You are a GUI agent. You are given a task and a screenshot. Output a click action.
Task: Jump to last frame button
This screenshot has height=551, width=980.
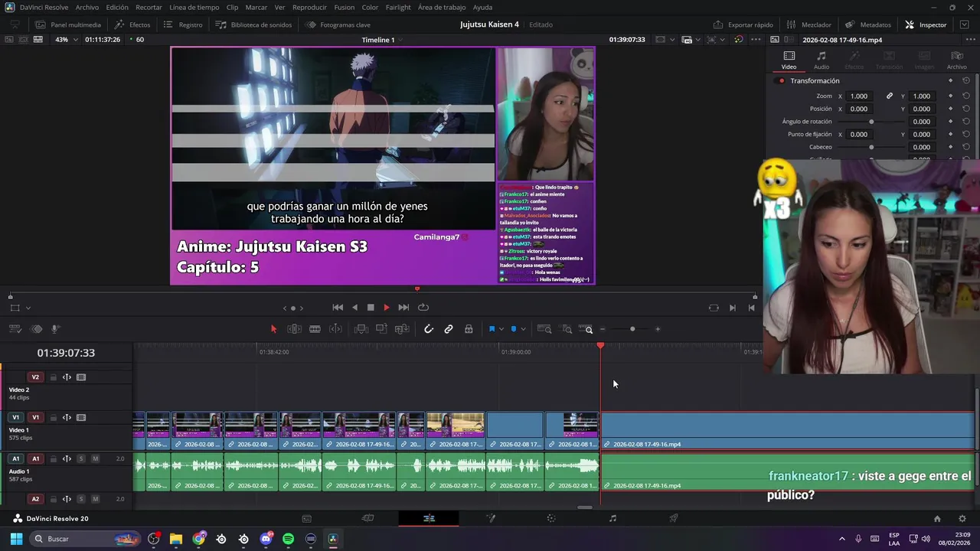[403, 308]
